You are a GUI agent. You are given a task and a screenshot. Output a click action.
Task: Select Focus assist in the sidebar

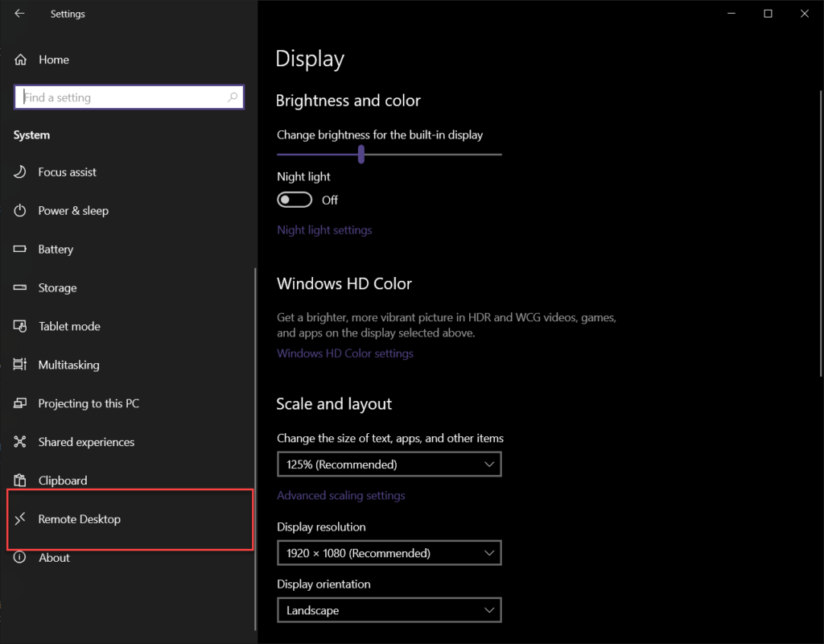(x=68, y=172)
